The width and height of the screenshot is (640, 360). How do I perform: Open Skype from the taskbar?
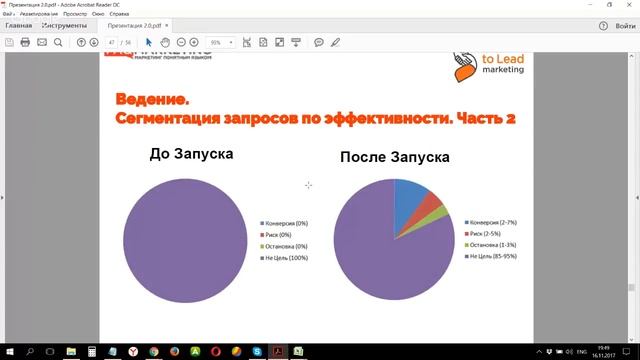(x=257, y=351)
